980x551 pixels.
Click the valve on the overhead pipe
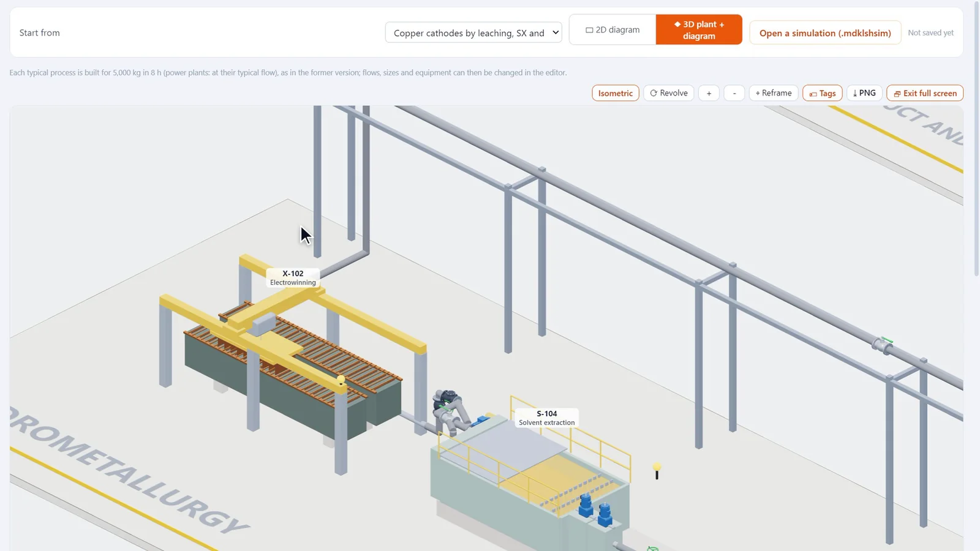884,345
